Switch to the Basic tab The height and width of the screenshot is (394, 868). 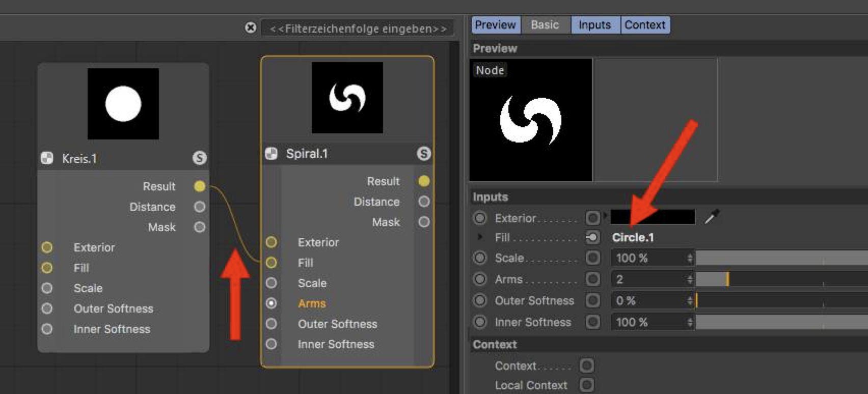[x=545, y=24]
